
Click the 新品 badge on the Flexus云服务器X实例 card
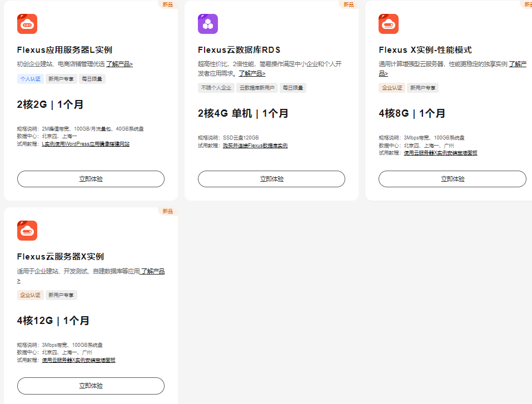[167, 211]
